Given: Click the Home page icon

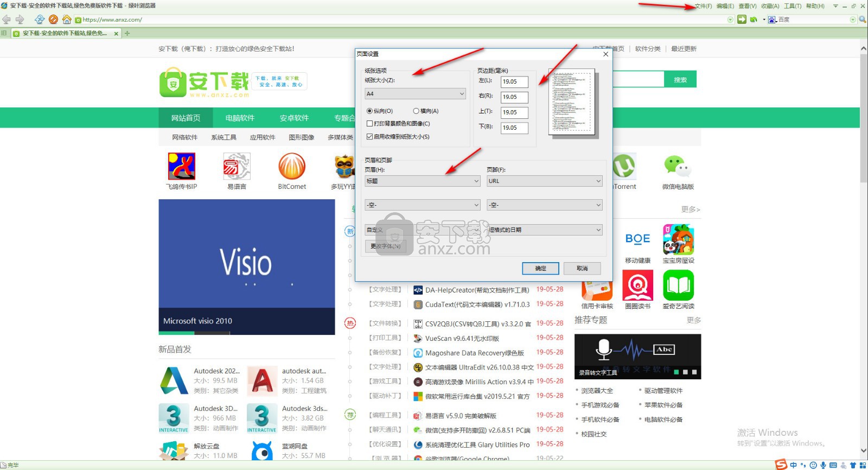Looking at the screenshot, I should pyautogui.click(x=67, y=20).
